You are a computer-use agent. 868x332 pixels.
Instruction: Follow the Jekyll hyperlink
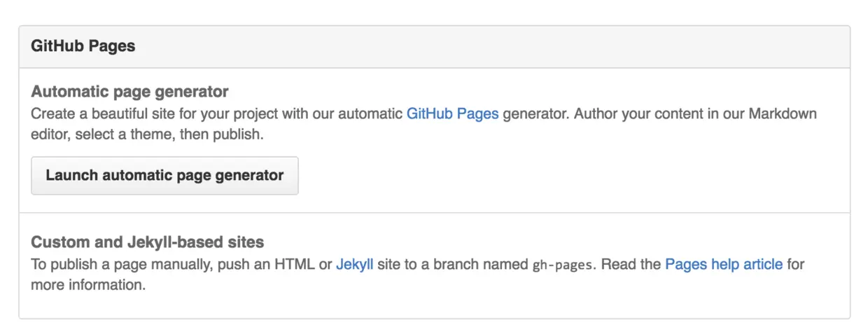pyautogui.click(x=355, y=265)
